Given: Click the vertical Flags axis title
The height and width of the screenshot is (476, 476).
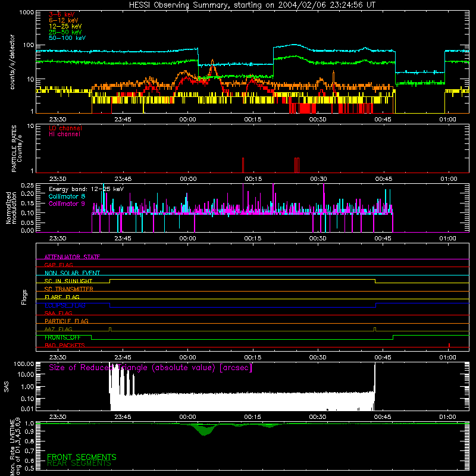Looking at the screenshot, I should tap(24, 297).
